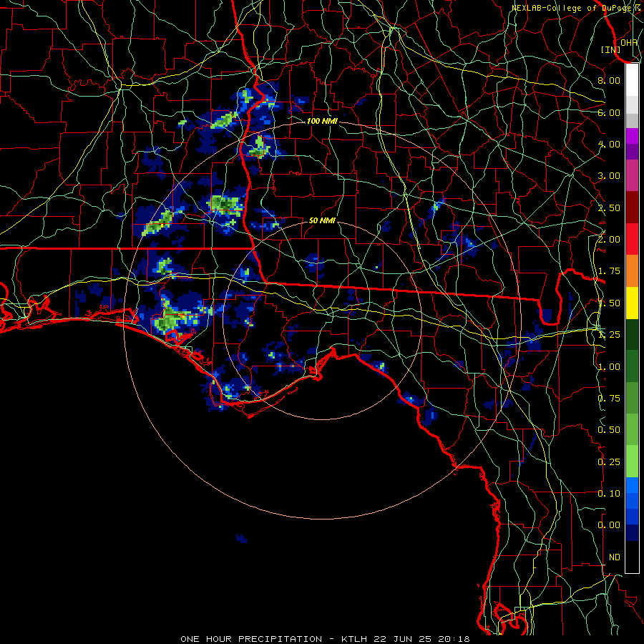Click the ND legend label
The height and width of the screenshot is (644, 644).
(615, 557)
